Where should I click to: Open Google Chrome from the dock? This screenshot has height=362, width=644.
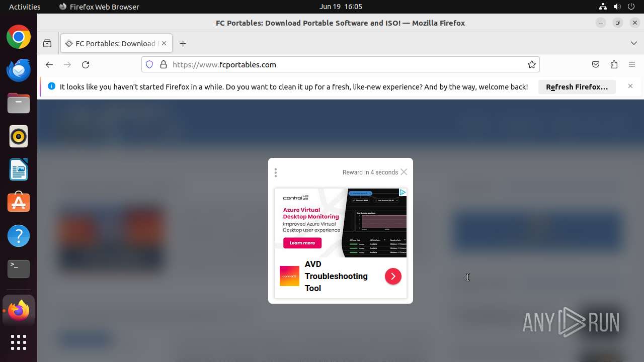click(19, 37)
